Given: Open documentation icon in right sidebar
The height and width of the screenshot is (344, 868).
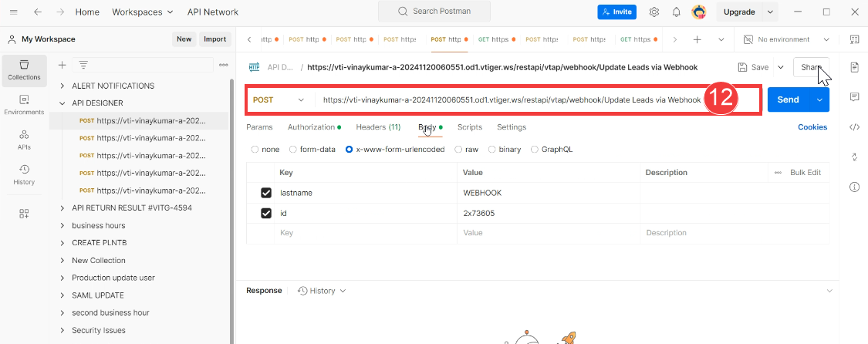Looking at the screenshot, I should [x=853, y=67].
